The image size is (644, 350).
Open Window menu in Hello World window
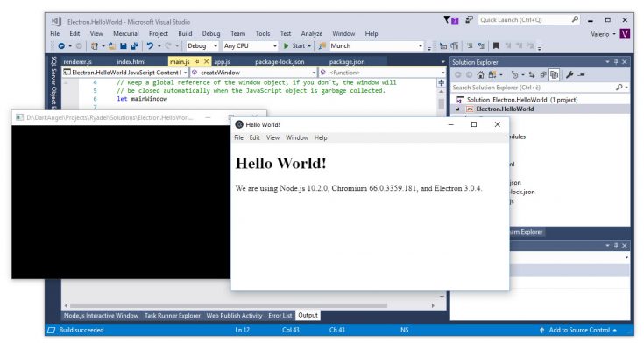(x=297, y=138)
